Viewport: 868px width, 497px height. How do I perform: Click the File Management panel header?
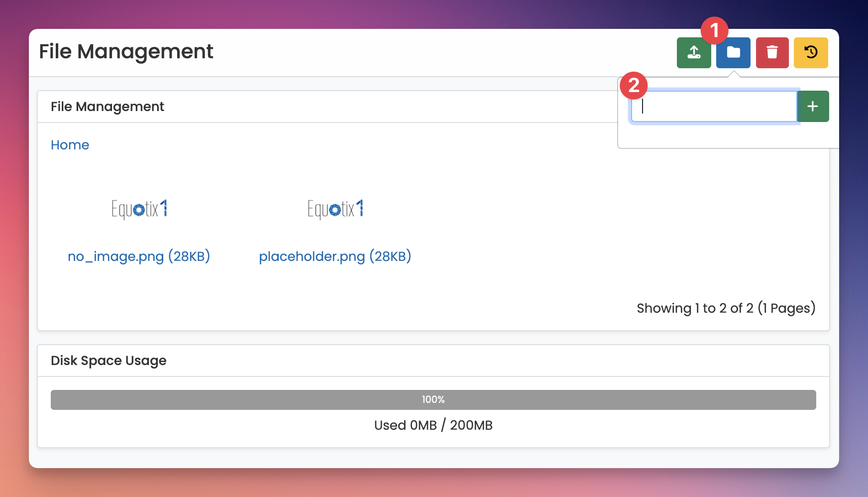[x=108, y=107]
